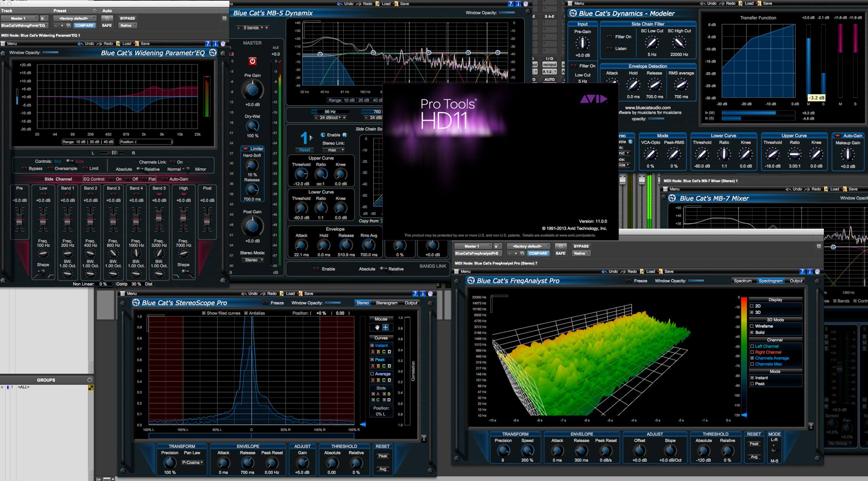Switch to Spectrum tab in FreqAnalyst Pro
The width and height of the screenshot is (868, 481).
point(743,281)
